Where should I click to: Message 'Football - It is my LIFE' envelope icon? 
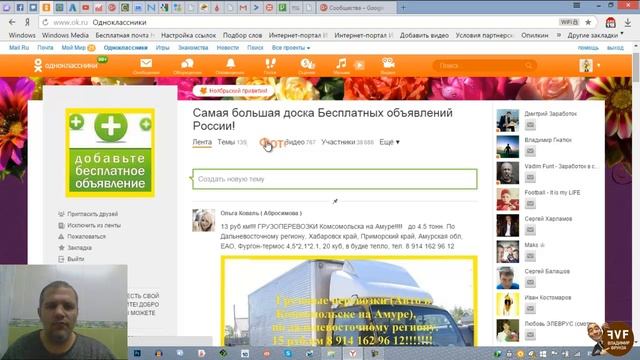530,203
